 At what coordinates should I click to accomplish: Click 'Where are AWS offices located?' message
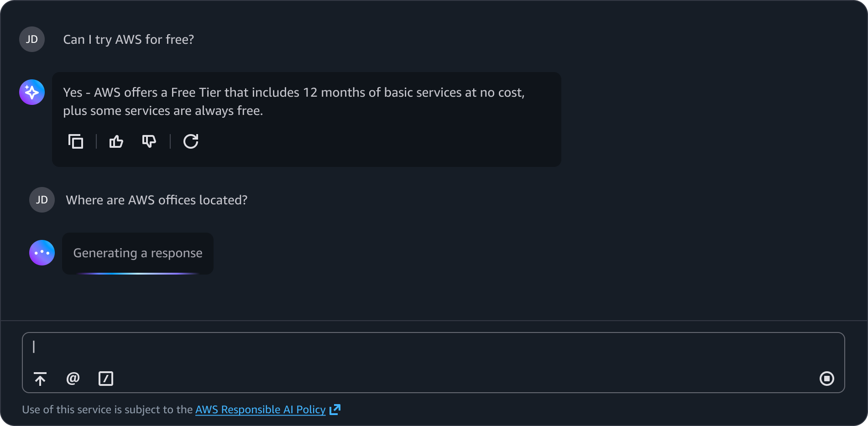click(x=157, y=200)
